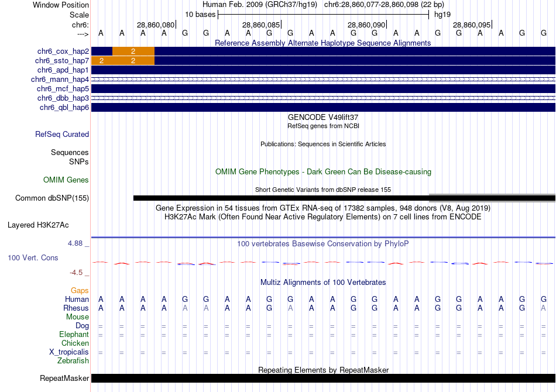The width and height of the screenshot is (556, 392).
Task: Select the Human species label
Action: 77,300
